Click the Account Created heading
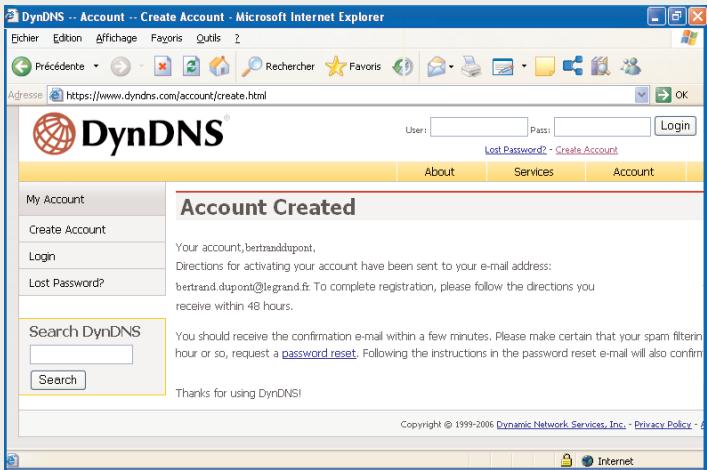The width and height of the screenshot is (707, 470). tap(268, 207)
